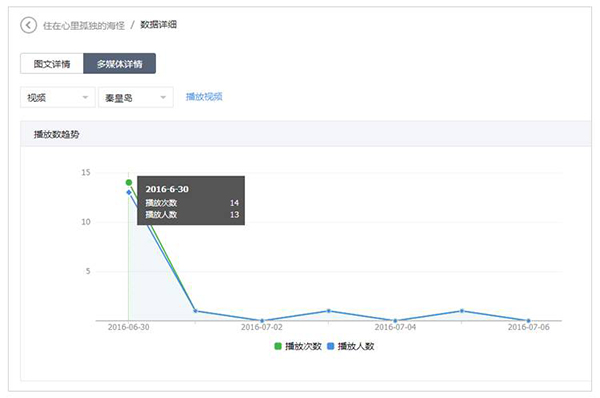The width and height of the screenshot is (600, 398).
Task: Expand the 视频 media type dropdown
Action: tap(57, 98)
